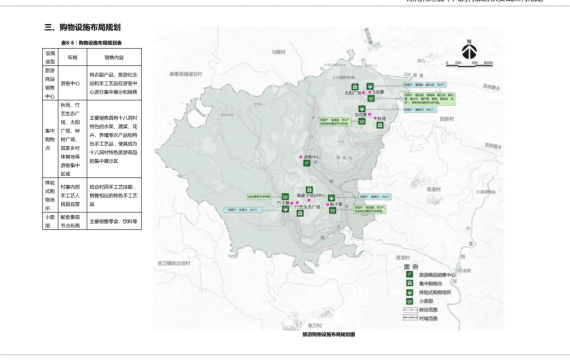Click the 核心范围 magenta line legend swatch
Screen dimensions: 570x360
[410, 310]
